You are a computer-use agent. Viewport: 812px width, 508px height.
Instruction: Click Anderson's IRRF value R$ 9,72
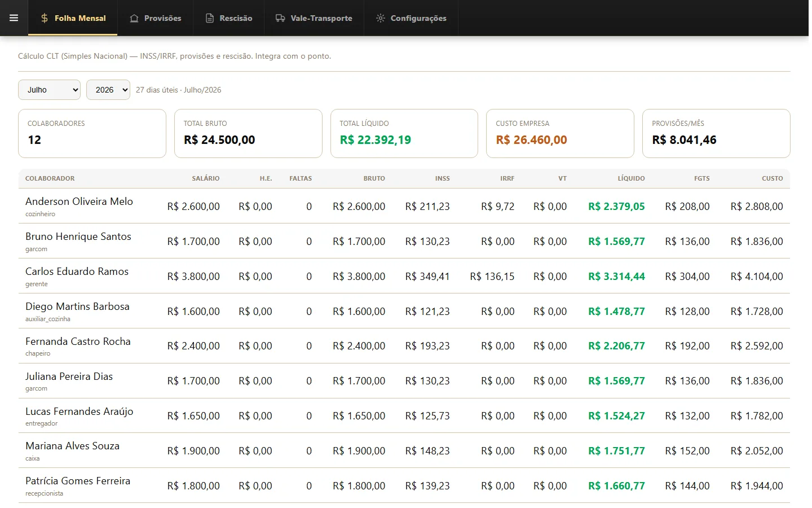pyautogui.click(x=497, y=207)
